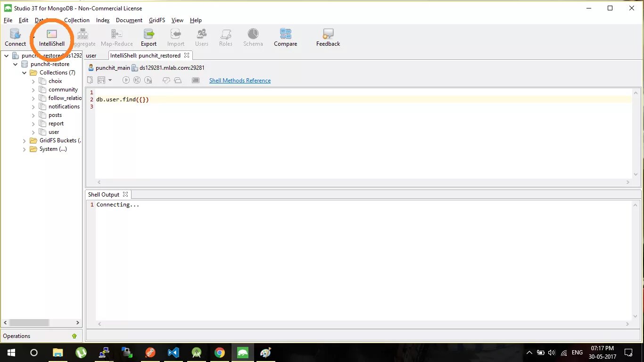Open File Explorer from the taskbar
This screenshot has width=644, height=362.
[x=58, y=353]
